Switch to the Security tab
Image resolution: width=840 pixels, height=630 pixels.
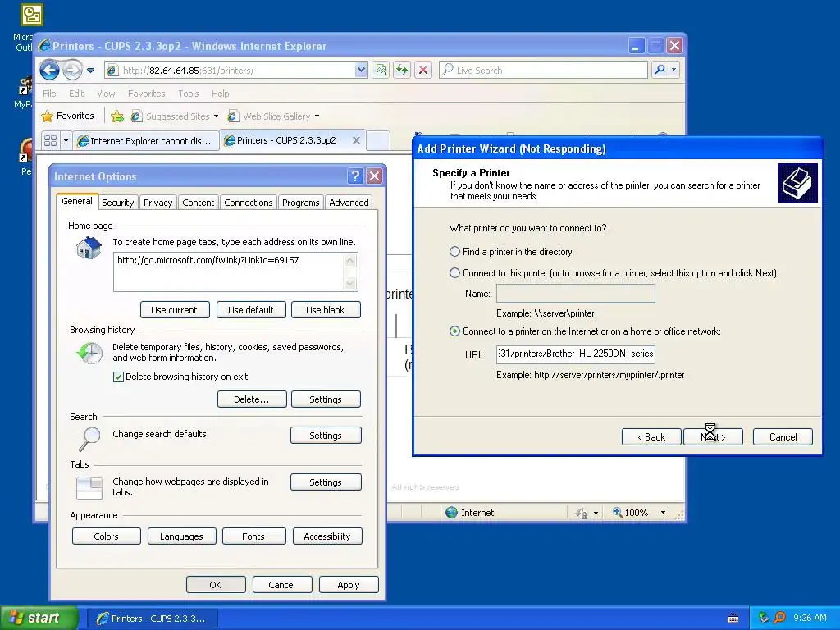118,203
